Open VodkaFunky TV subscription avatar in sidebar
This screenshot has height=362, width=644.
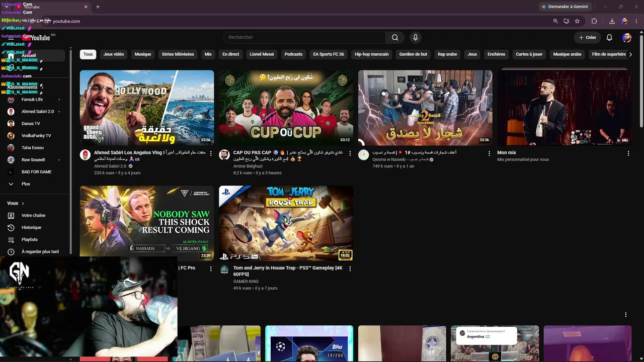(11, 136)
